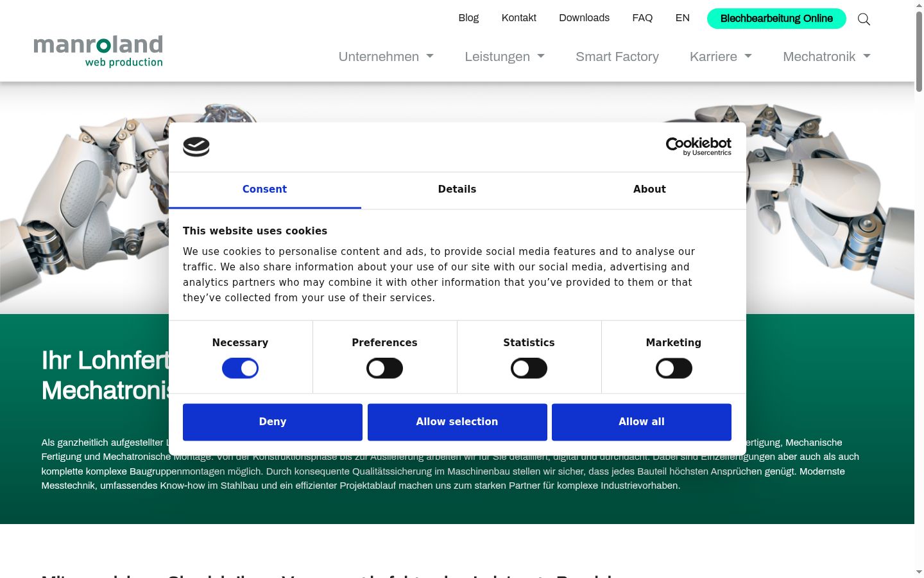This screenshot has width=924, height=578.
Task: Switch language via the EN link
Action: (x=682, y=18)
